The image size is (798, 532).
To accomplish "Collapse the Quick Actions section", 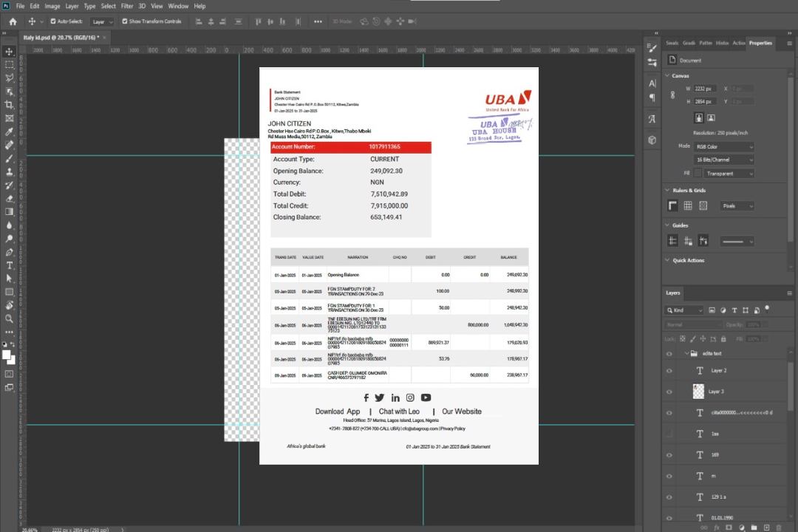I will click(667, 260).
